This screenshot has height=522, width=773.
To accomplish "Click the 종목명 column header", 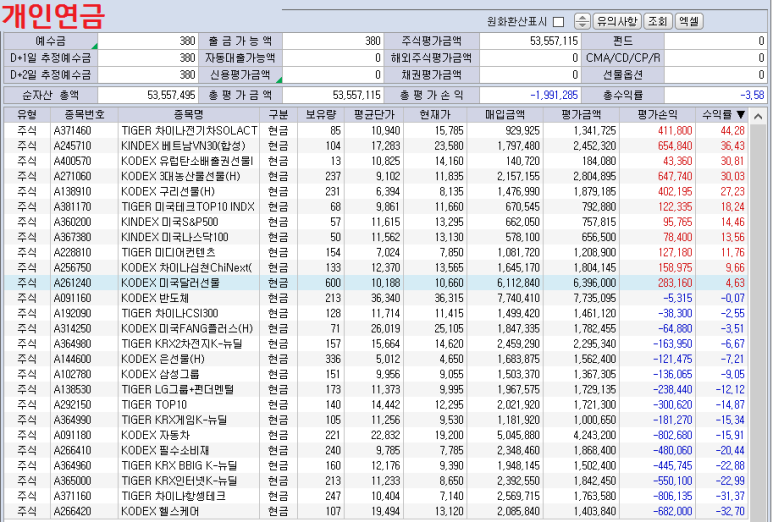I will tap(189, 115).
